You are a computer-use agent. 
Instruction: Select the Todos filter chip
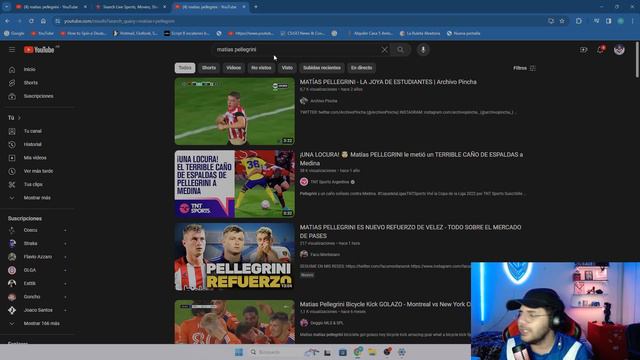click(x=185, y=68)
